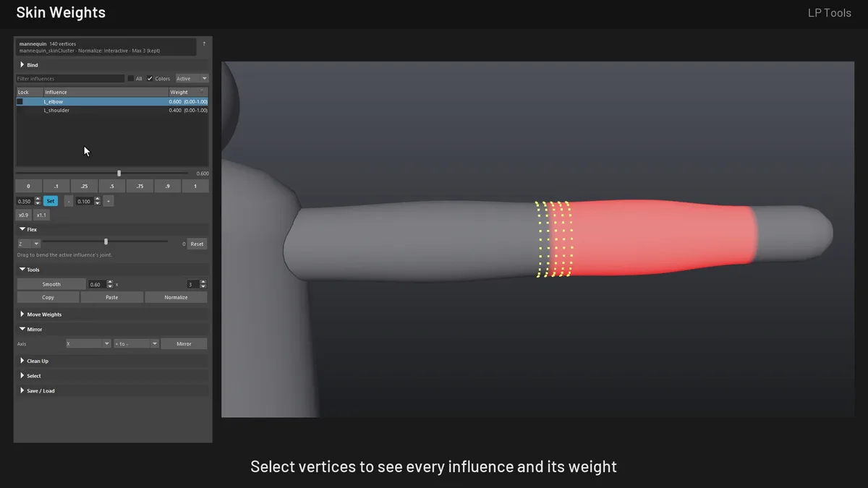Viewport: 868px width, 488px height.
Task: Click the Smooth button
Action: [51, 284]
